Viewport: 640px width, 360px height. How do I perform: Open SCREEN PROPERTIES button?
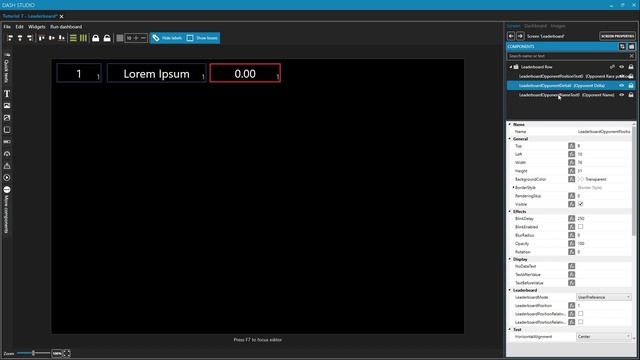click(617, 36)
